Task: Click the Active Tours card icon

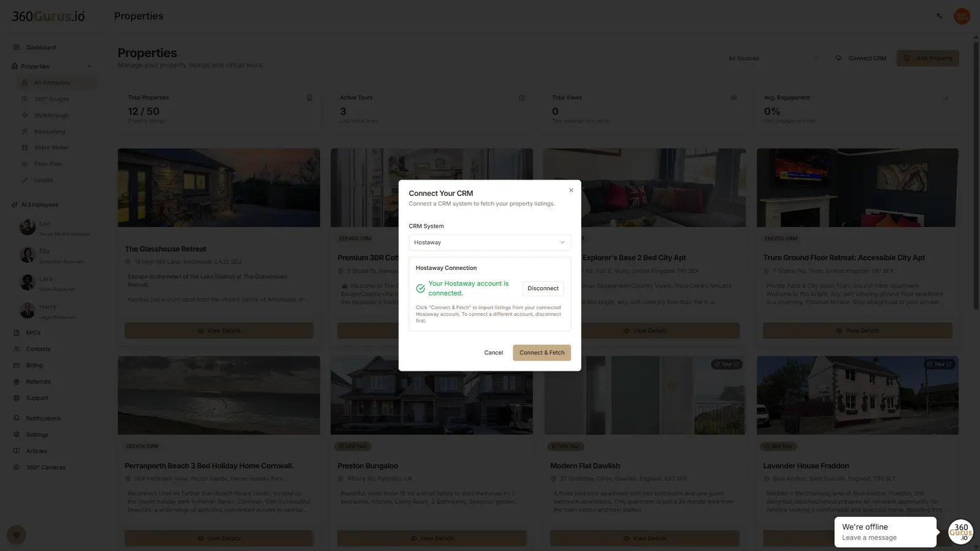Action: tap(522, 98)
